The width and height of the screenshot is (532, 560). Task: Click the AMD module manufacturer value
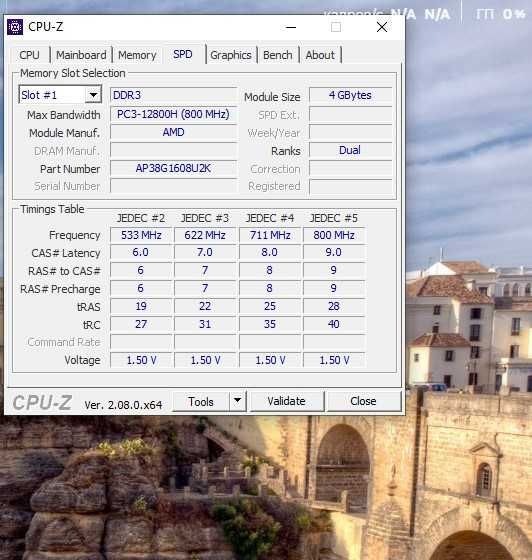pyautogui.click(x=173, y=132)
